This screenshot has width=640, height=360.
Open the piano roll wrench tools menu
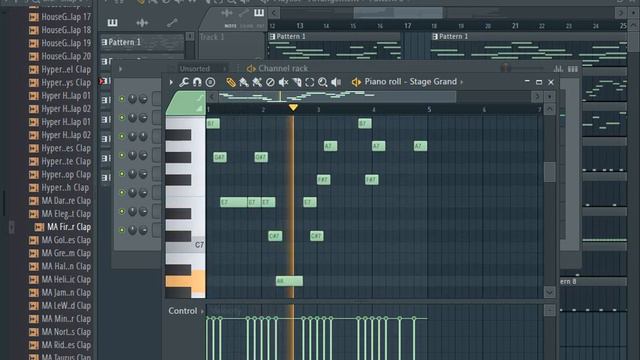(184, 82)
